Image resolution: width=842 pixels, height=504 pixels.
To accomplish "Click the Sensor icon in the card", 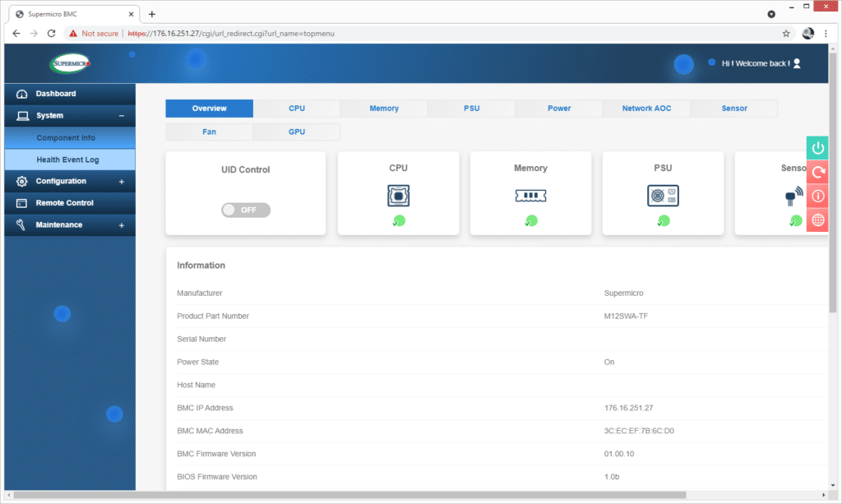I will coord(793,197).
